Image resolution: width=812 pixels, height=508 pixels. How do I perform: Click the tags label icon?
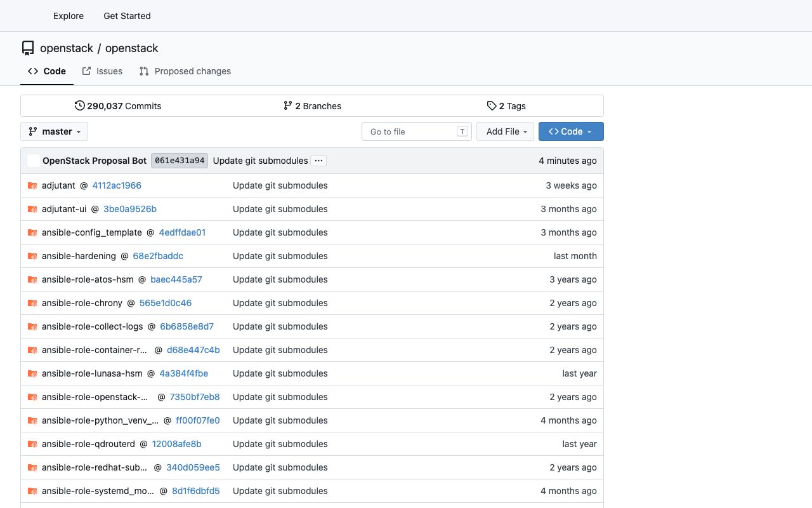tap(492, 105)
